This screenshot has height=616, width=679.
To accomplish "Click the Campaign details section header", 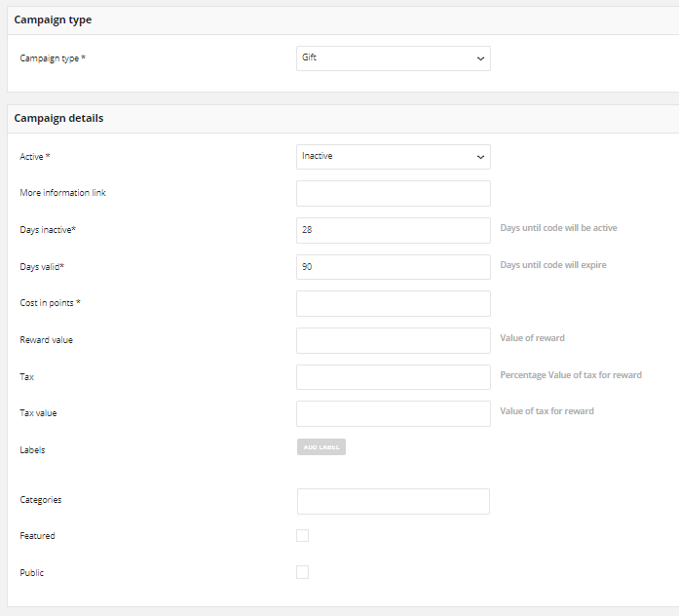I will [x=58, y=118].
